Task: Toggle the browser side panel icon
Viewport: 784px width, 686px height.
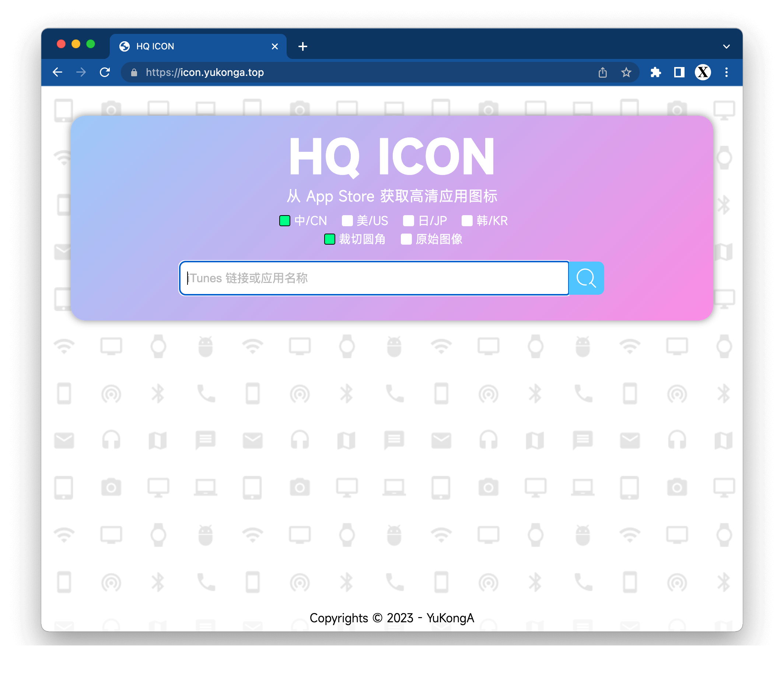Action: point(679,72)
